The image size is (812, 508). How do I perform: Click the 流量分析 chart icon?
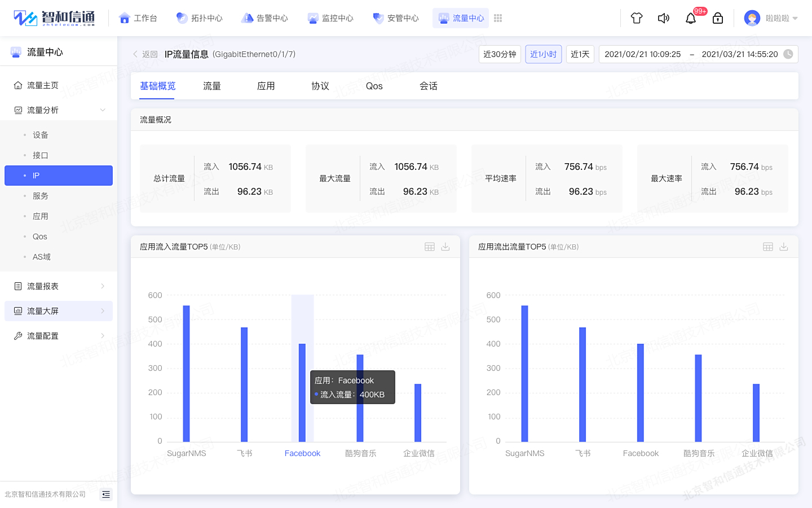point(18,110)
